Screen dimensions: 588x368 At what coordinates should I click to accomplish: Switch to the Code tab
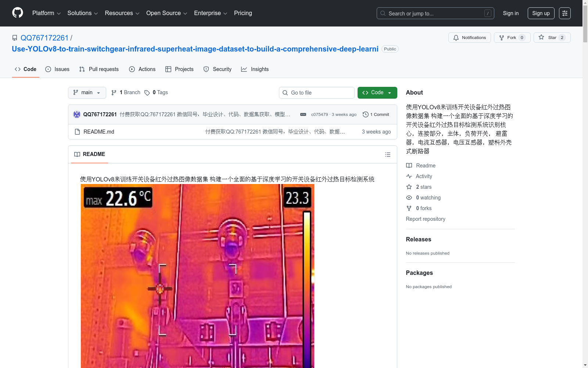[x=26, y=69]
